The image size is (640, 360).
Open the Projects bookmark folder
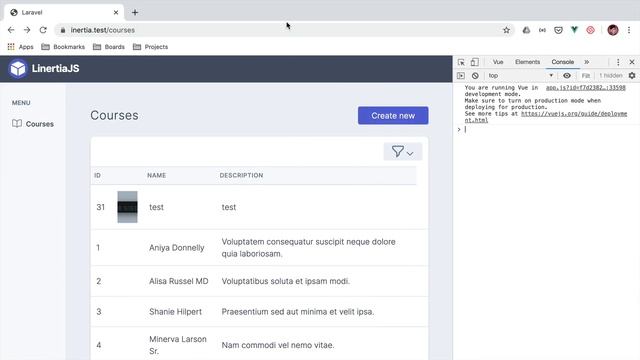pyautogui.click(x=150, y=47)
